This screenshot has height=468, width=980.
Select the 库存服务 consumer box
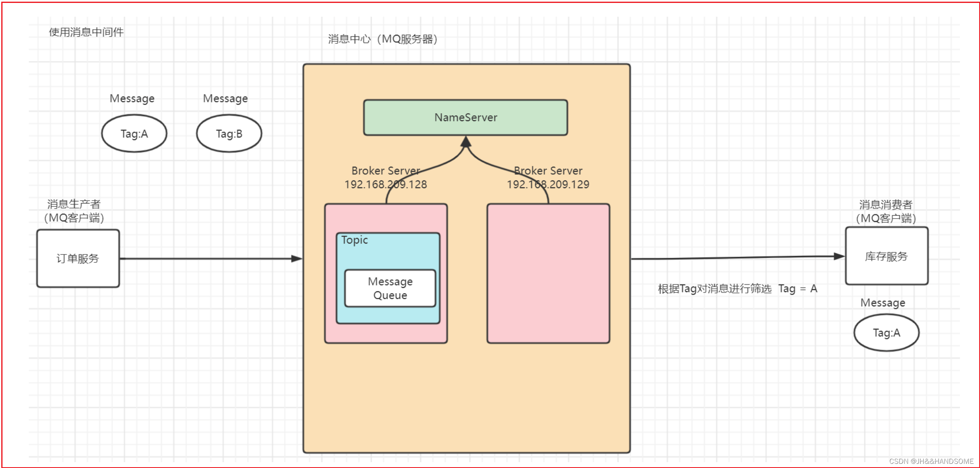(886, 256)
